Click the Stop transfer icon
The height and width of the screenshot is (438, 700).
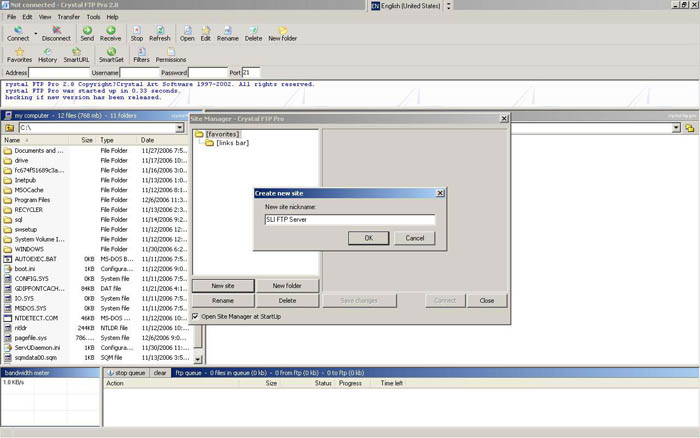pos(137,33)
